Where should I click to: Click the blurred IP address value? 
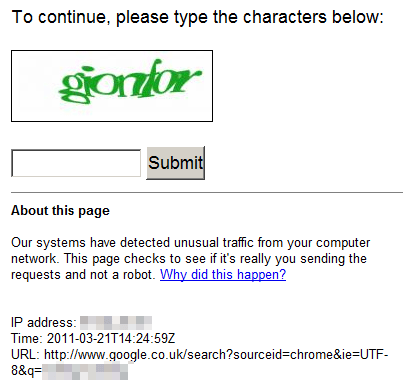click(116, 323)
